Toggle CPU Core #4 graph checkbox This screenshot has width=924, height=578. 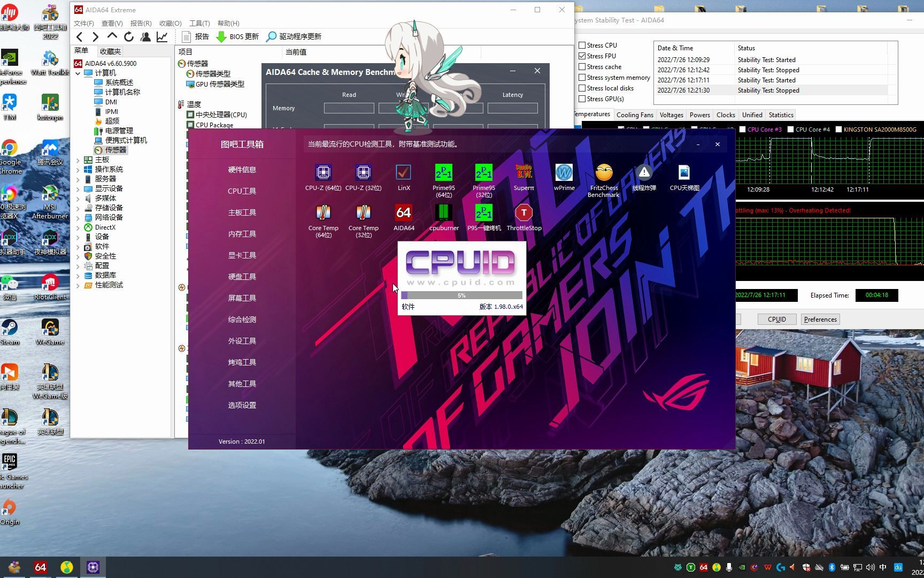click(x=790, y=130)
